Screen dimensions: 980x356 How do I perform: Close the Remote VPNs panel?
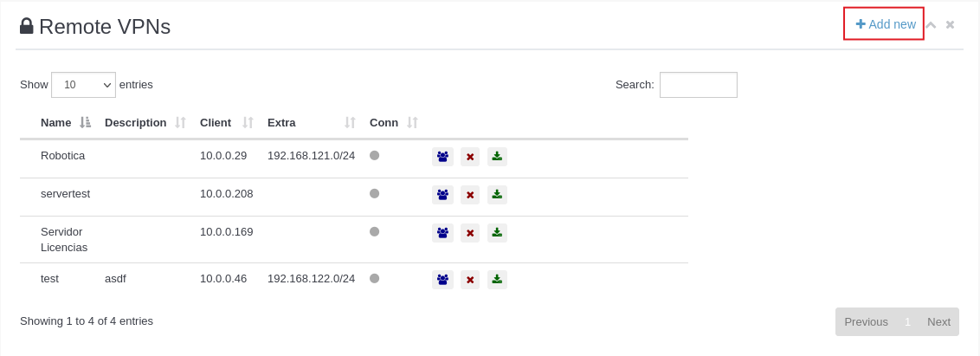(950, 25)
